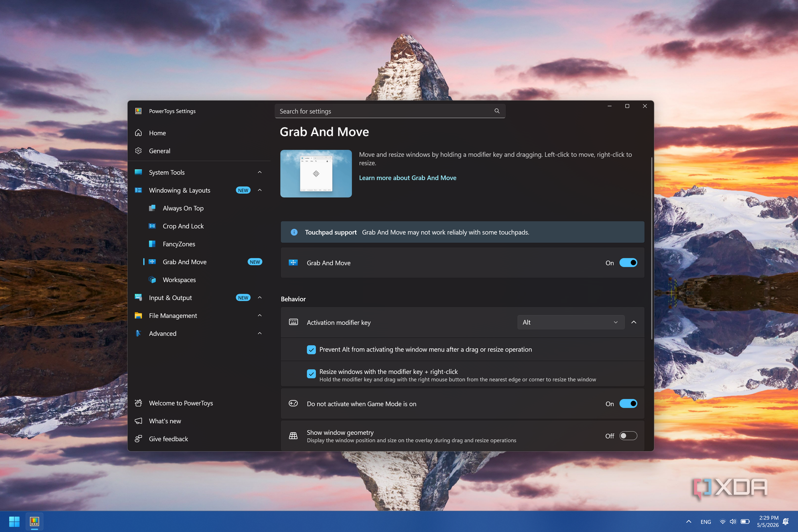Screen dimensions: 798x532
Task: Open the Windows Start menu
Action: 15,522
